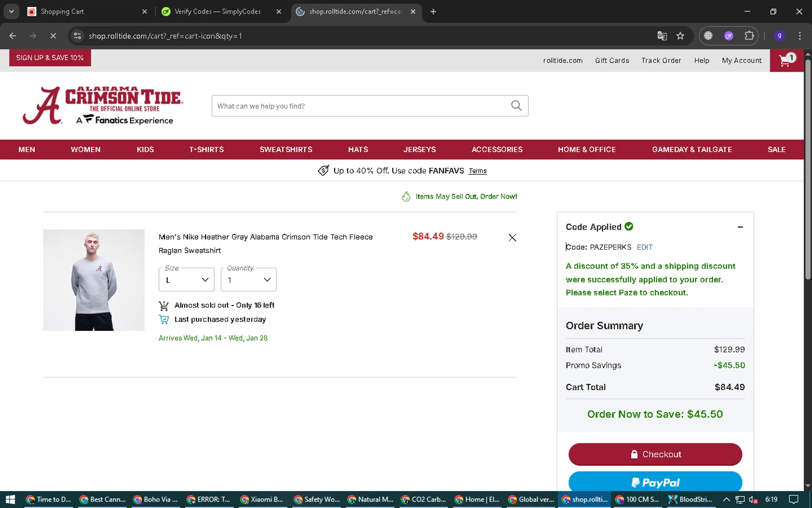Click the search magnifier icon
This screenshot has height=508, width=812.
click(516, 106)
